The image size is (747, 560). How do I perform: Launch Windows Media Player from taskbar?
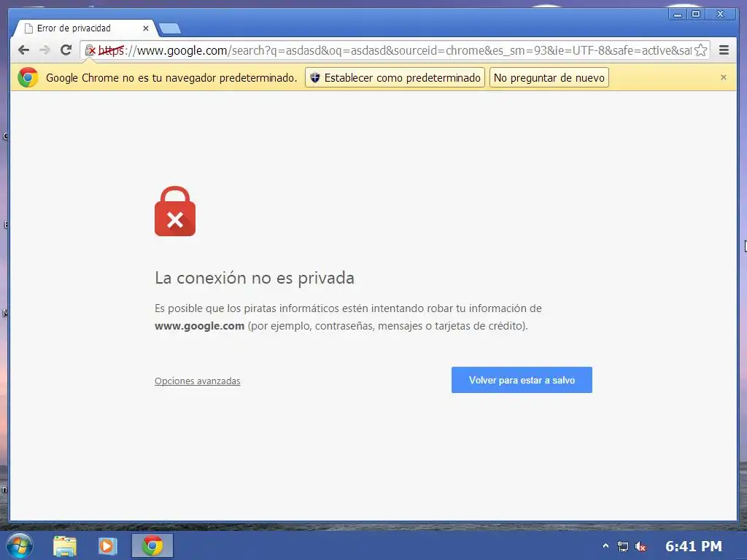[x=108, y=545]
